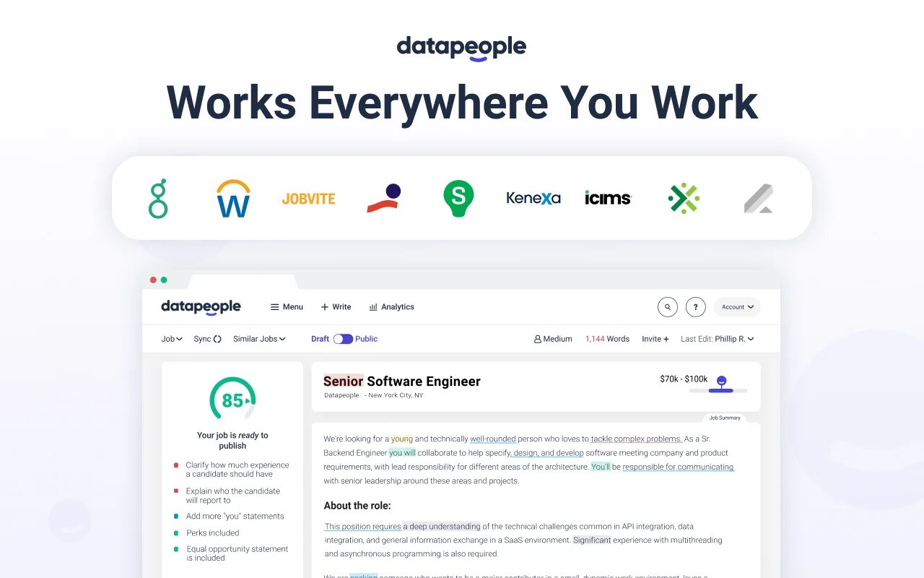Click the Write button
Viewport: 924px width, 578px height.
click(x=336, y=306)
